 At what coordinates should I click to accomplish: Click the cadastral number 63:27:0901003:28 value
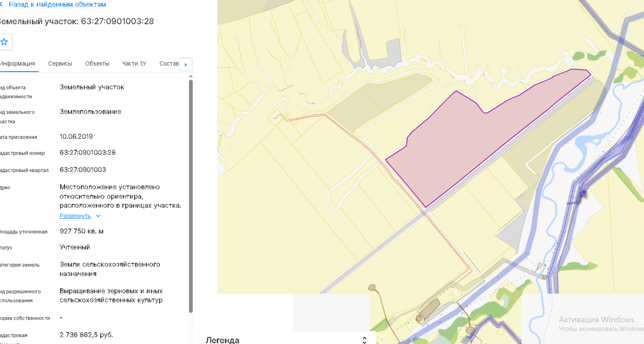click(88, 153)
